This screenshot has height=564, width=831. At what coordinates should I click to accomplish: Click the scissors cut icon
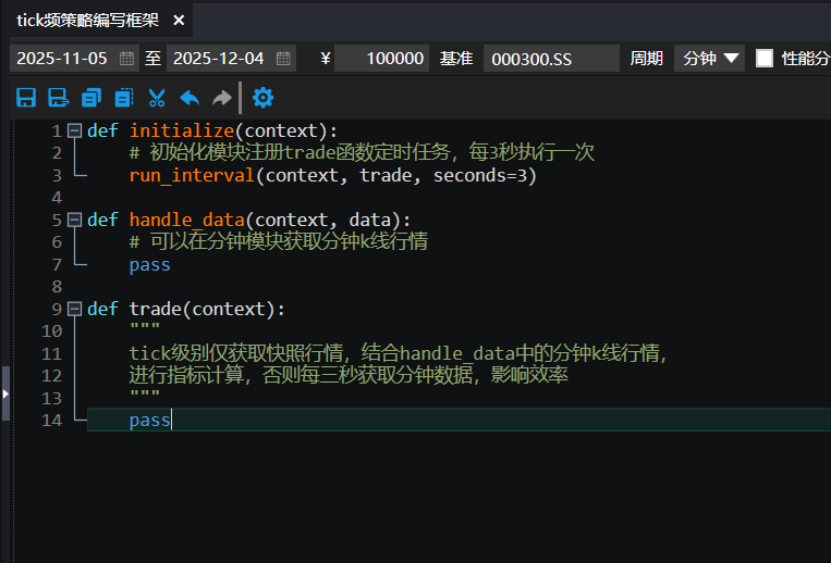pyautogui.click(x=157, y=98)
